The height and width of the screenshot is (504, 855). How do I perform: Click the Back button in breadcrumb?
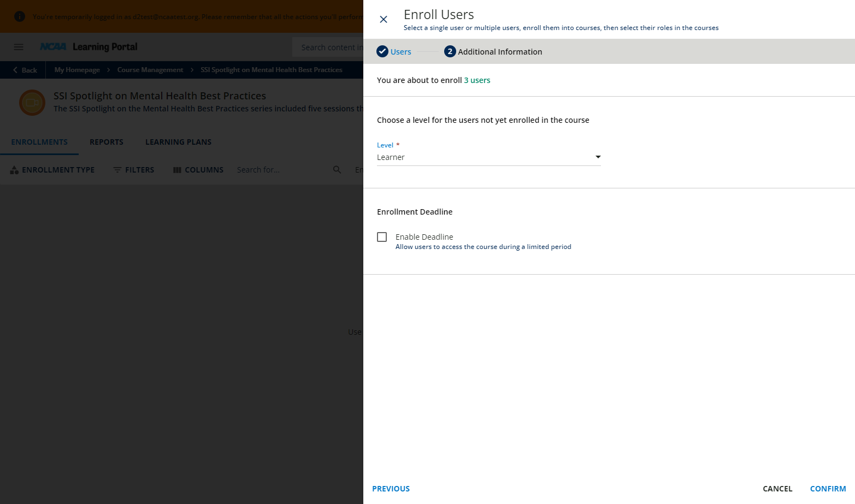25,70
